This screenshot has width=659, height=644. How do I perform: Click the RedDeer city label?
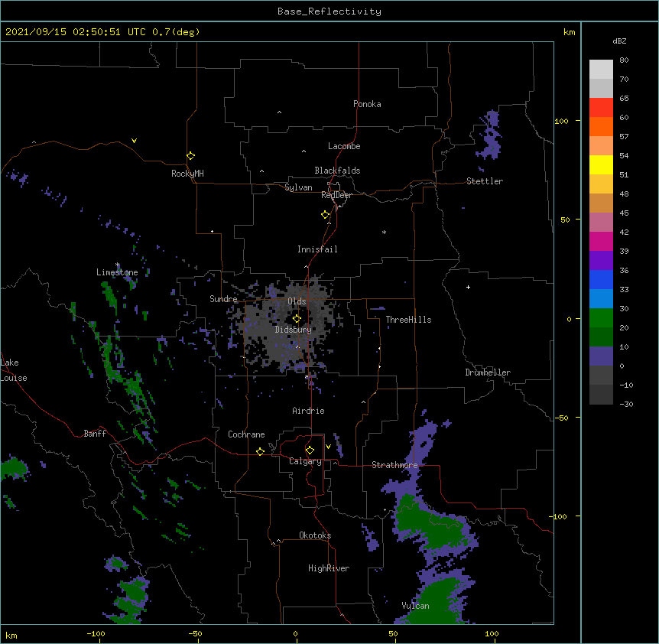click(336, 195)
